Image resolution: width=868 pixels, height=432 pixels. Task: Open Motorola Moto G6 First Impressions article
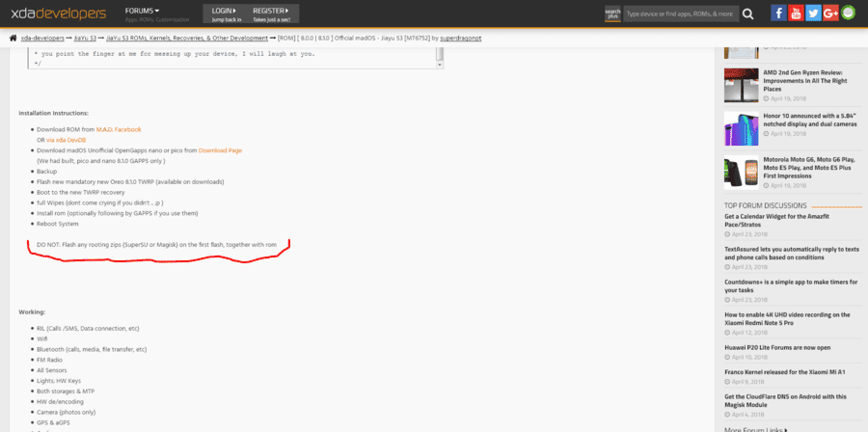(x=809, y=167)
